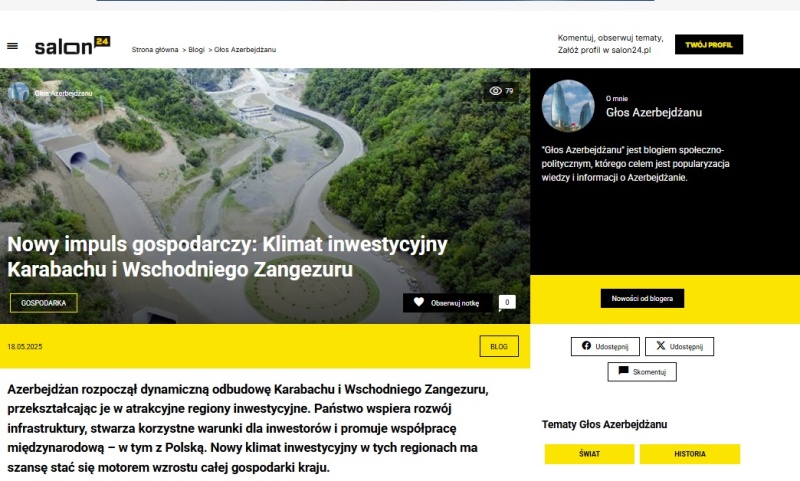Click the salon24 logo

coord(72,45)
